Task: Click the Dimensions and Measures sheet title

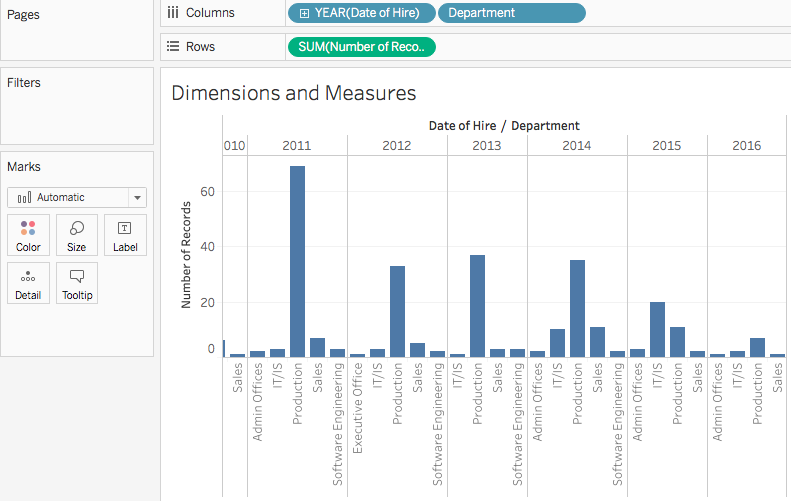Action: click(294, 93)
